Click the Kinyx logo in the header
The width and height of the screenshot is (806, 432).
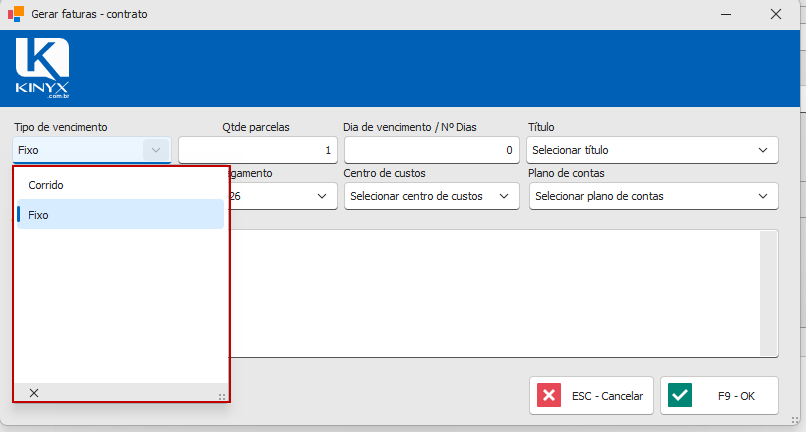[x=42, y=67]
